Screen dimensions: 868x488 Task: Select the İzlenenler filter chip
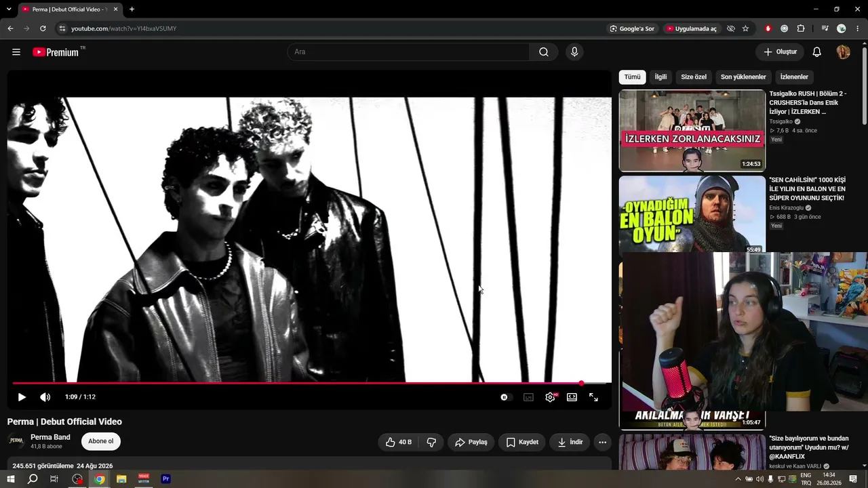[794, 77]
